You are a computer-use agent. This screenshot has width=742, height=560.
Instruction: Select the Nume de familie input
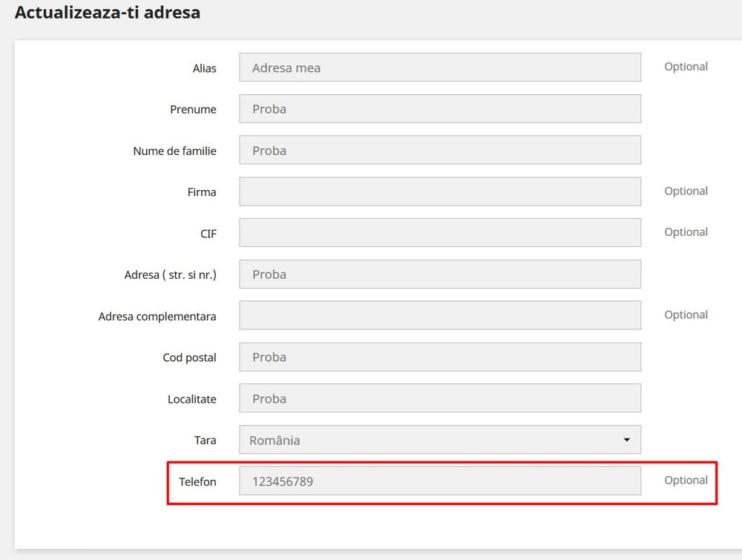(x=439, y=150)
